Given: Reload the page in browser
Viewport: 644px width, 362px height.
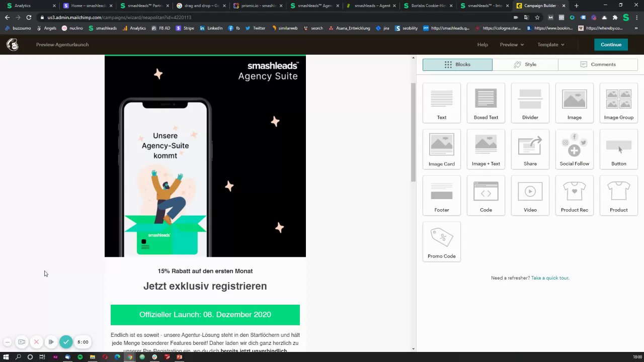Looking at the screenshot, I should [x=29, y=17].
